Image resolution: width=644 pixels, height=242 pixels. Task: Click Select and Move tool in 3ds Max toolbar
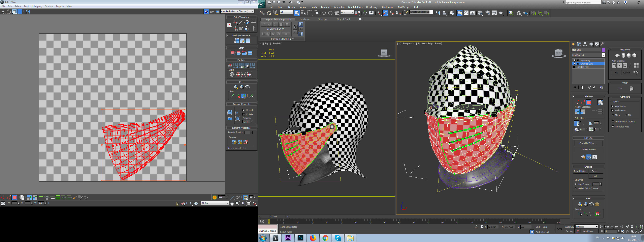tap(324, 13)
